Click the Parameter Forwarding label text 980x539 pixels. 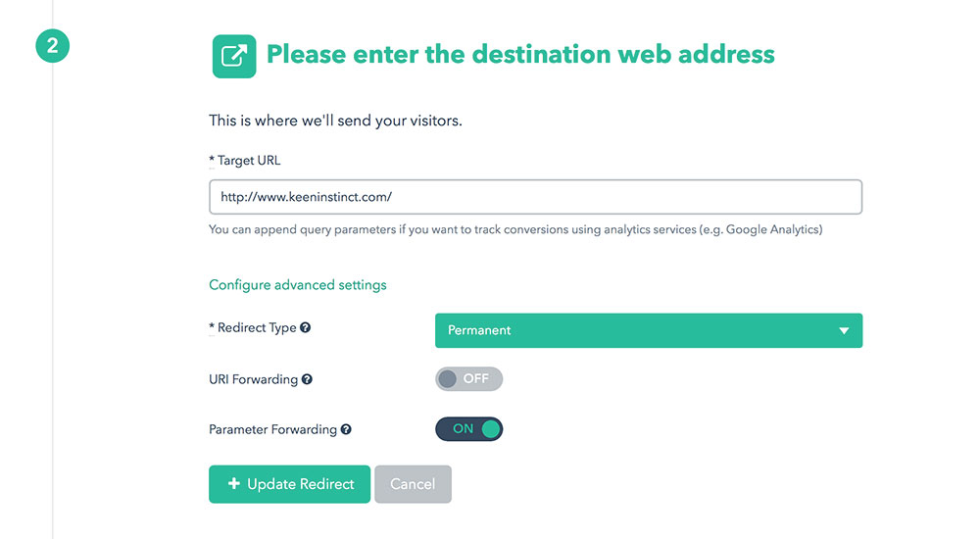[272, 429]
